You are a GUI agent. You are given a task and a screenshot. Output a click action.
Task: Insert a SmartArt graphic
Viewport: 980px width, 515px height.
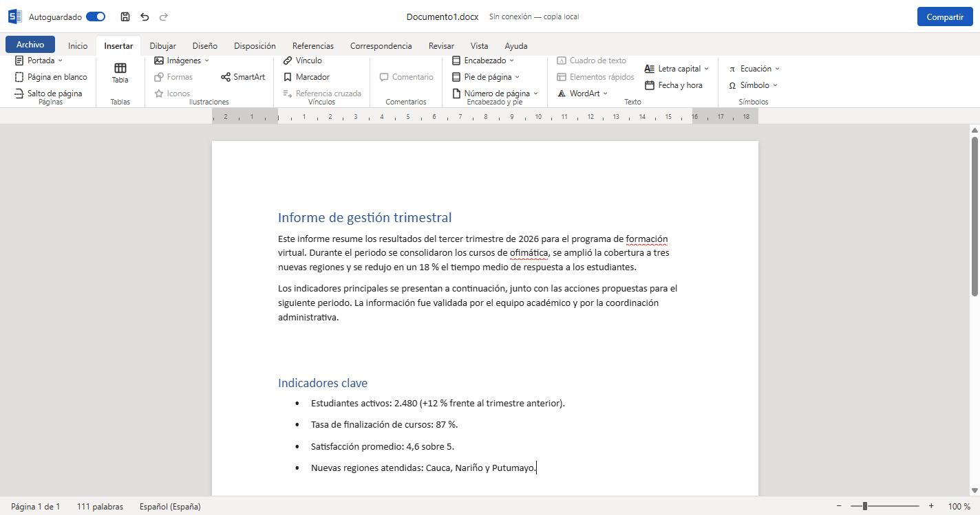(x=243, y=77)
